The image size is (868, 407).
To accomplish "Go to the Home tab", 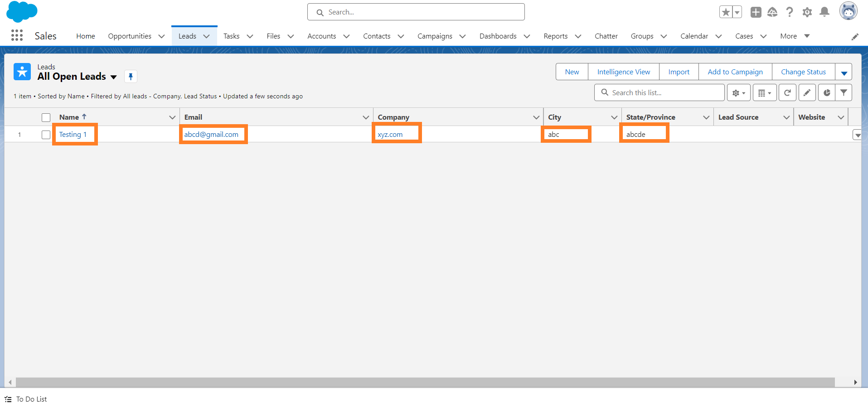I will coord(85,36).
